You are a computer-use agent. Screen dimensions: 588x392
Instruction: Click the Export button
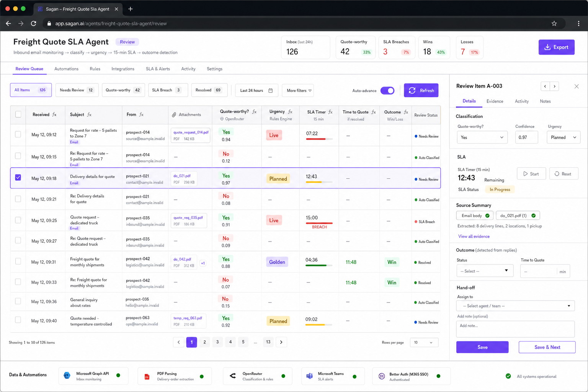pyautogui.click(x=556, y=47)
